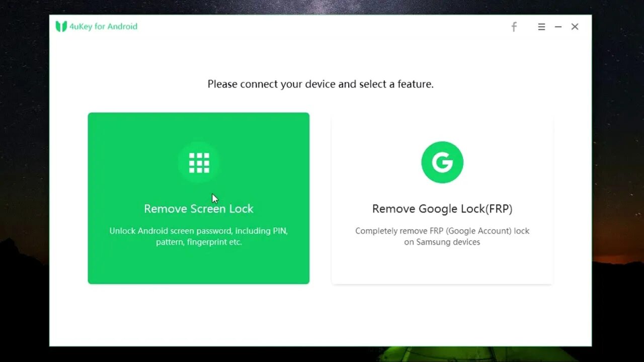Click the 4uKey logo icon in title bar
Image resolution: width=644 pixels, height=362 pixels.
click(61, 27)
